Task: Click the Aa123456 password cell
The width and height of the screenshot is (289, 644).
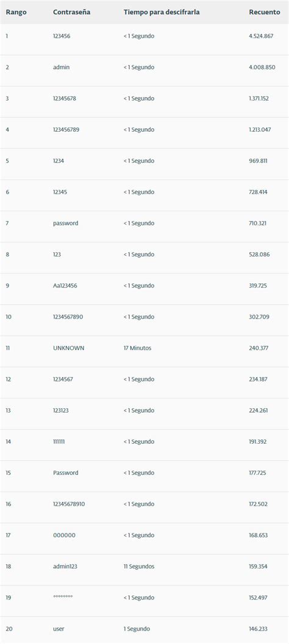Action: tap(65, 286)
